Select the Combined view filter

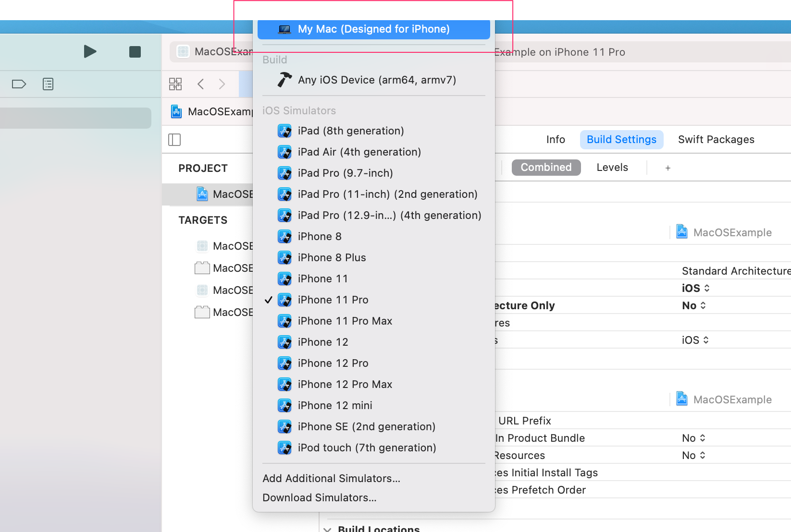tap(546, 167)
